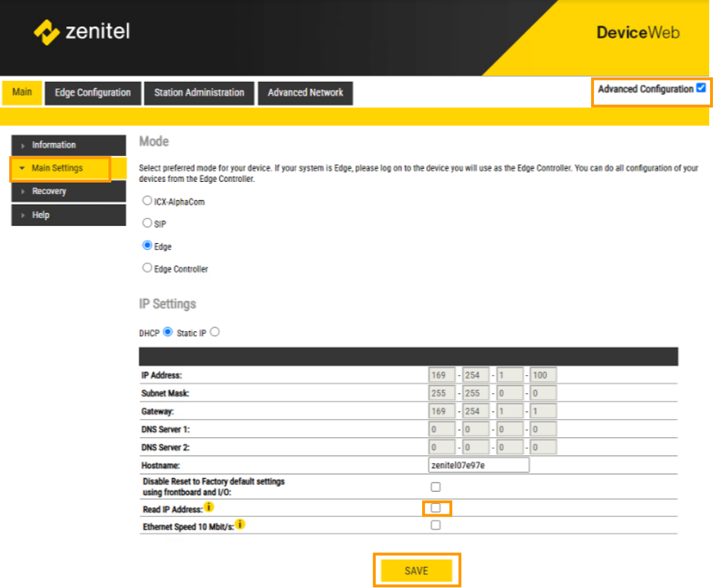
Task: Click the Read IP Address info icon
Action: click(208, 507)
